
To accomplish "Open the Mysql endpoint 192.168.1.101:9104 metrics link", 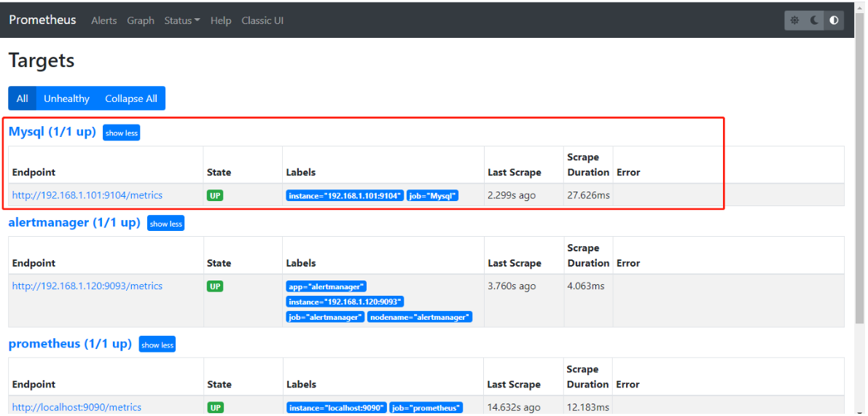I will (x=87, y=195).
